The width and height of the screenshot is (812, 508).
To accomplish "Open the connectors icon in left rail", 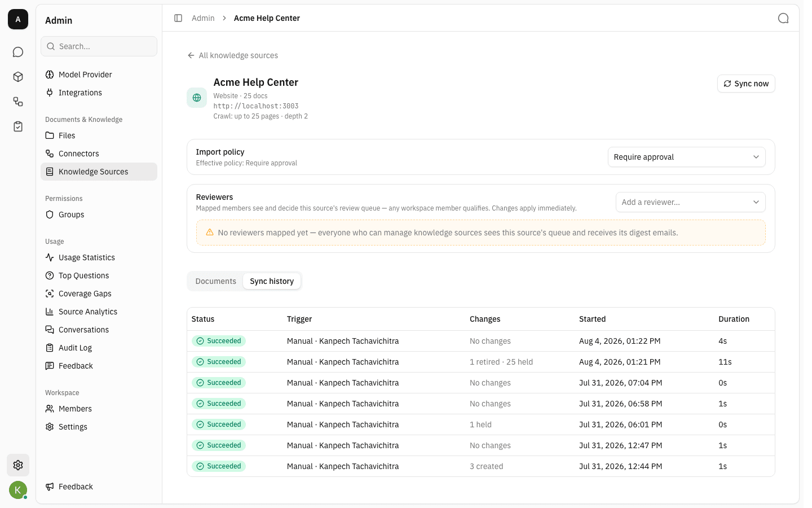I will [x=18, y=102].
